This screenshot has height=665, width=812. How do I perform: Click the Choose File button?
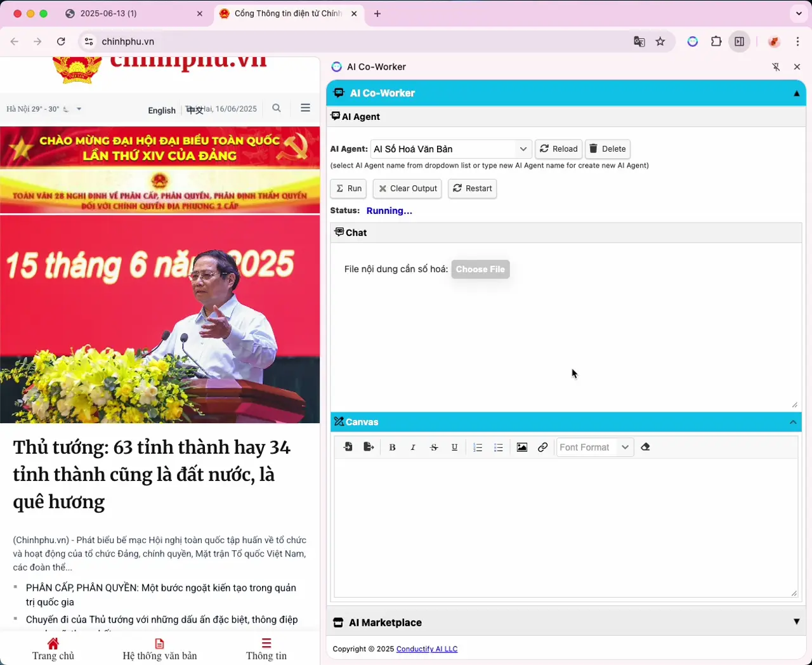480,269
